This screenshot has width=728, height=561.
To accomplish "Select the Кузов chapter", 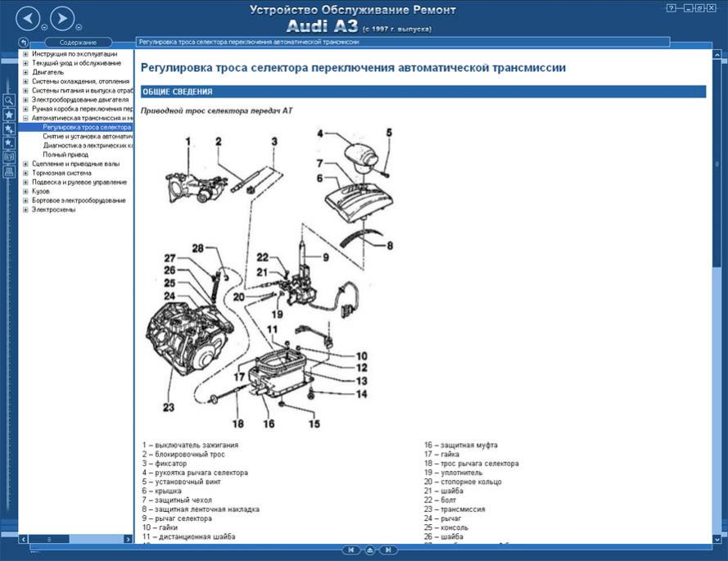I will (40, 192).
